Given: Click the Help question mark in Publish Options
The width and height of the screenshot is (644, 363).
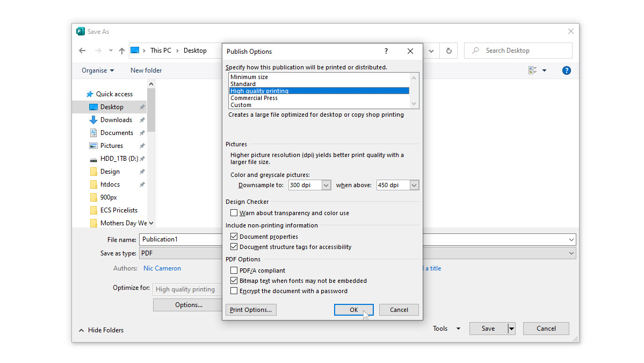Looking at the screenshot, I should click(x=386, y=51).
